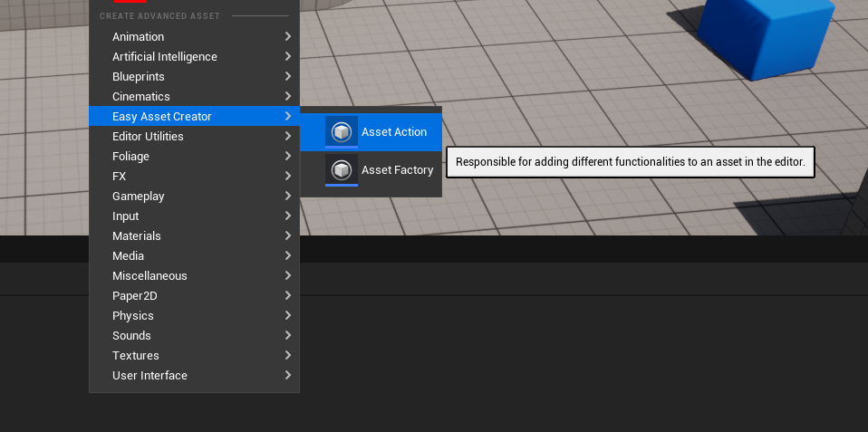868x432 pixels.
Task: Expand the chevron beside Materials
Action: 288,235
